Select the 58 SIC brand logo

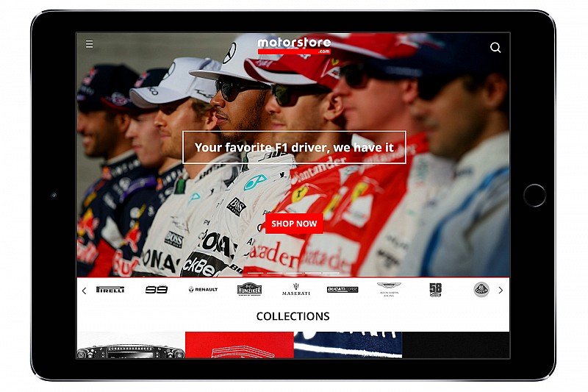(x=435, y=290)
